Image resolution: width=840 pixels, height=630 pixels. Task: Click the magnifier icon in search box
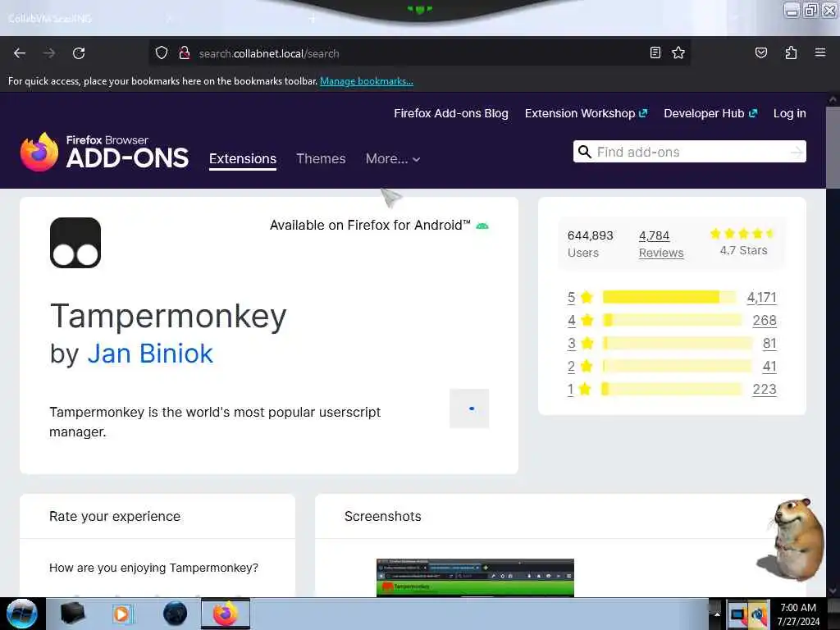585,152
